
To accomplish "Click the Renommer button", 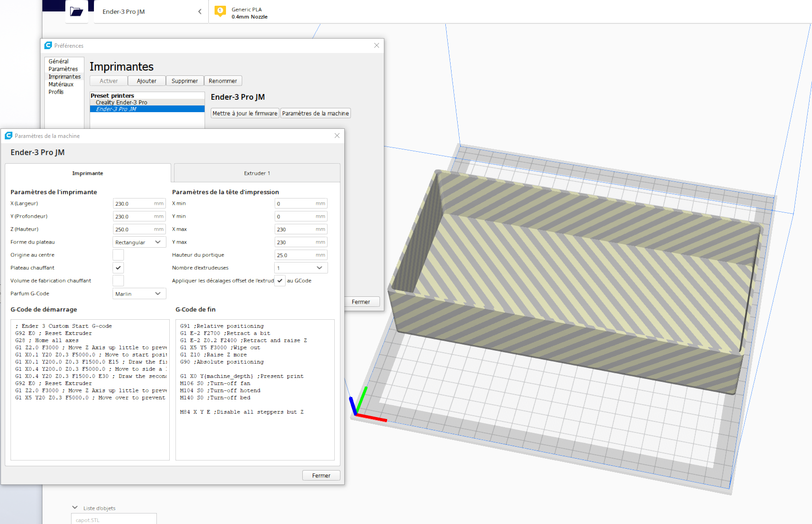I will 223,81.
